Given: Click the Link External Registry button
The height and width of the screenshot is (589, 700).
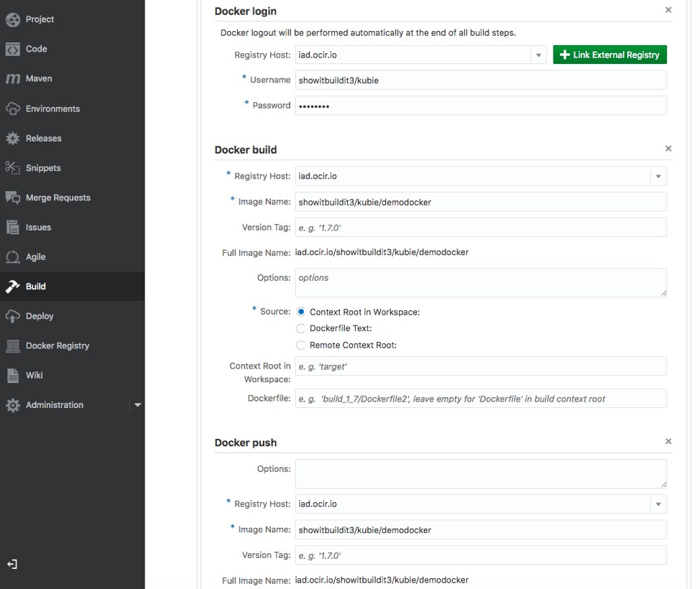Looking at the screenshot, I should point(609,55).
